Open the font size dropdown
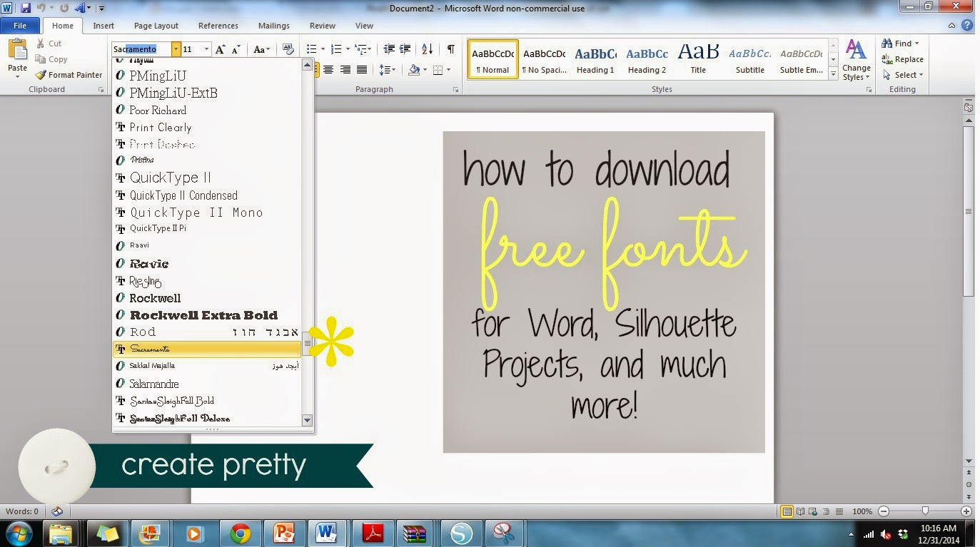The image size is (980, 547). [207, 49]
